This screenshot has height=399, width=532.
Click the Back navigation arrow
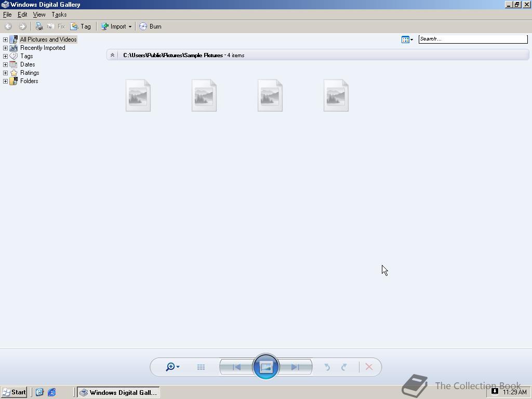(x=8, y=26)
